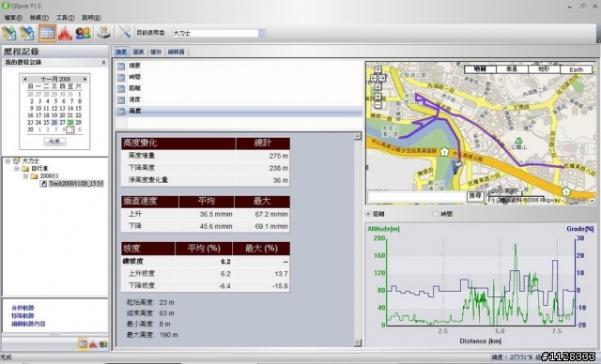The height and width of the screenshot is (364, 601).
Task: Switch to the 圖表 tab
Action: tap(138, 52)
